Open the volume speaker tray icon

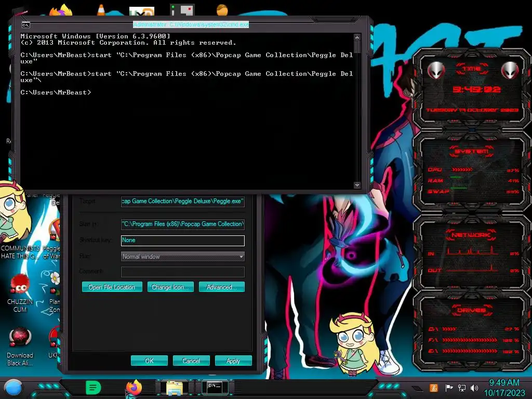[x=474, y=388]
